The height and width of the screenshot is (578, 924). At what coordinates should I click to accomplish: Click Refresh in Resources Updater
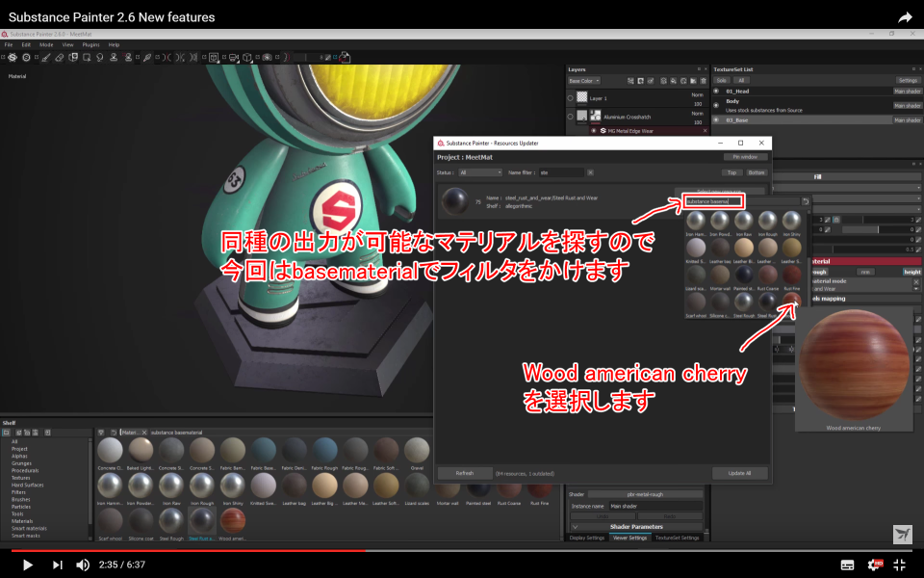tap(465, 473)
